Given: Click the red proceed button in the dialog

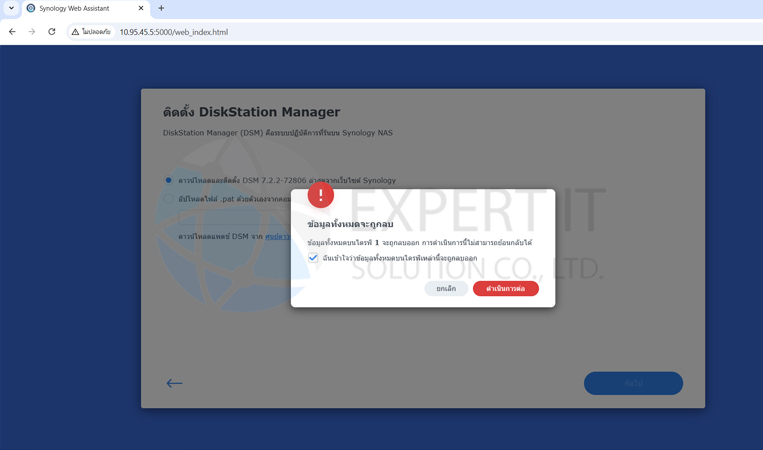Looking at the screenshot, I should point(506,288).
